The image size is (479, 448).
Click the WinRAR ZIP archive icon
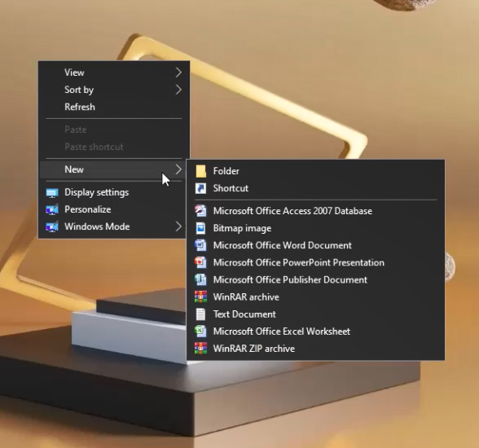click(x=200, y=349)
